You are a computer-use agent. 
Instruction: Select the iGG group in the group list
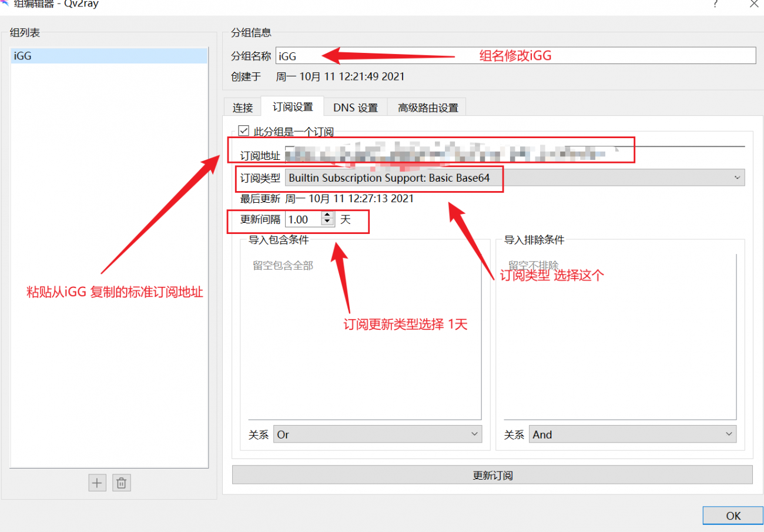109,55
